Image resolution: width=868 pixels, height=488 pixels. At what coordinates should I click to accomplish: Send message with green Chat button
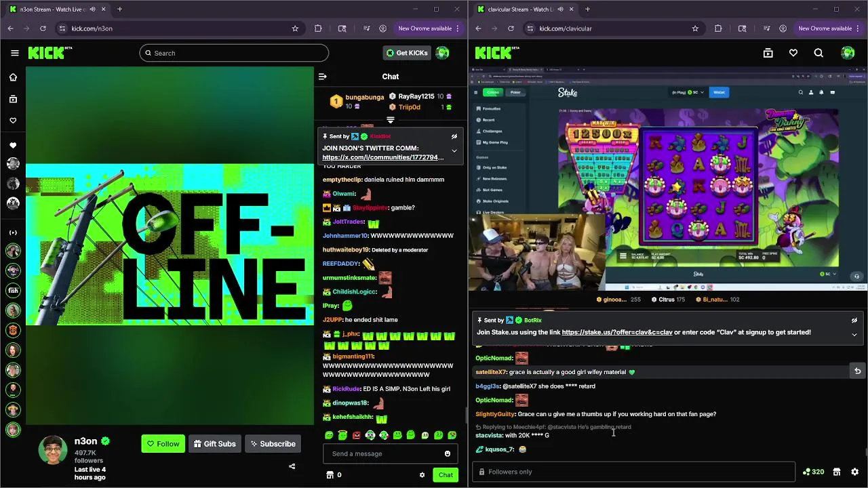[x=446, y=475]
